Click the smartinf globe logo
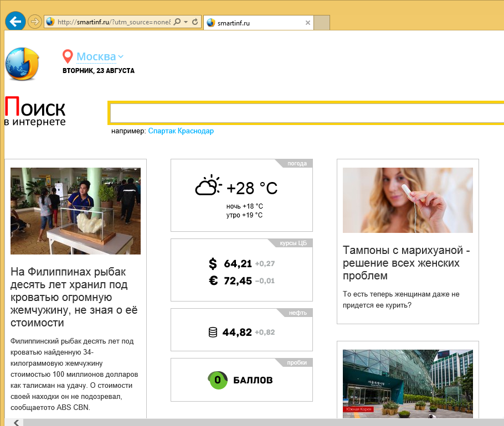The height and width of the screenshot is (426, 504). point(22,64)
